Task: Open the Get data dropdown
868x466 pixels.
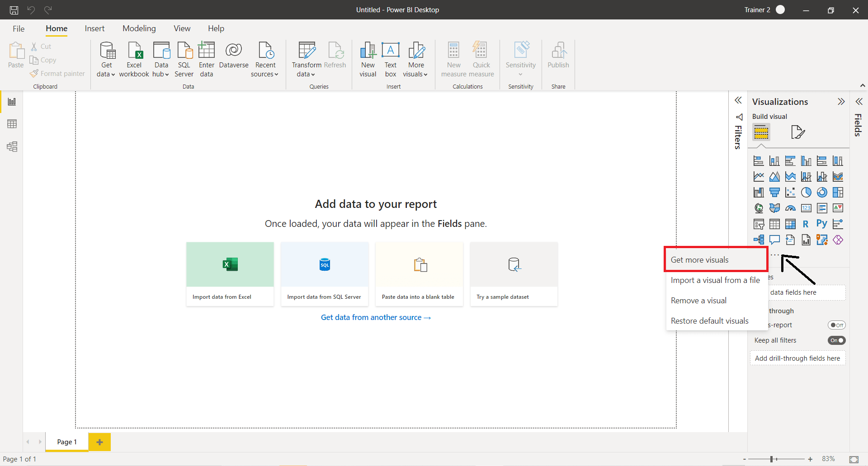Action: tap(106, 59)
